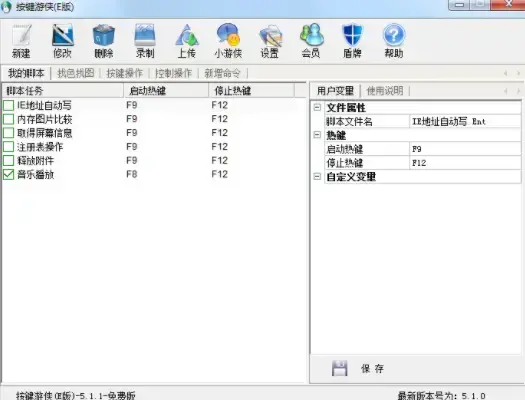Click the 保存 button label
Image resolution: width=525 pixels, height=400 pixels.
click(x=372, y=369)
